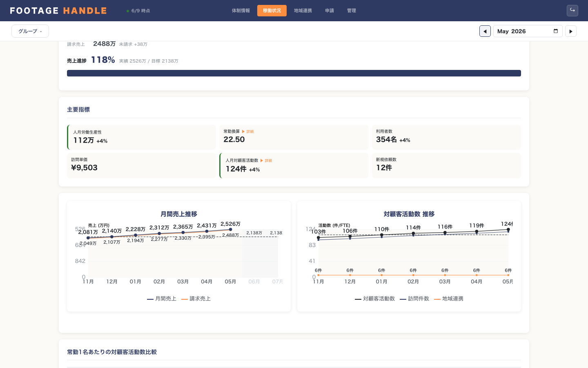The image size is (588, 368).
Task: Click the 実績 2526万 / 目標 2138万 text
Action: click(x=149, y=61)
